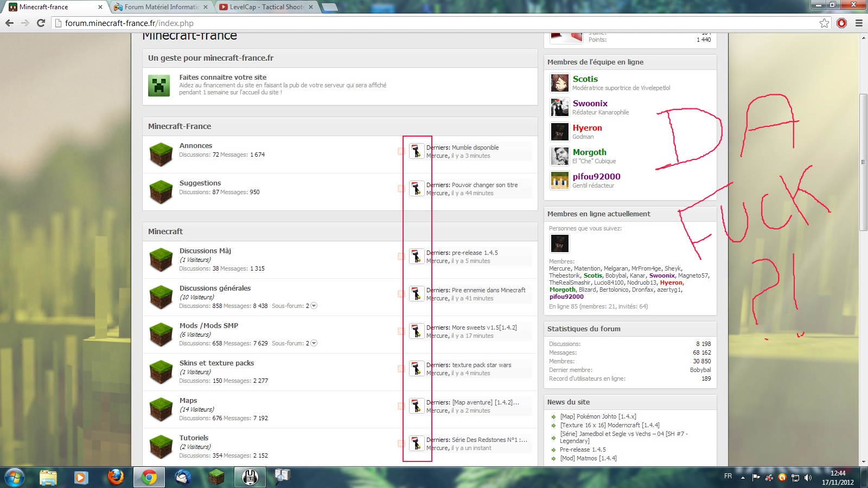
Task: Open the Annonces forum grass block icon
Action: coord(161,155)
